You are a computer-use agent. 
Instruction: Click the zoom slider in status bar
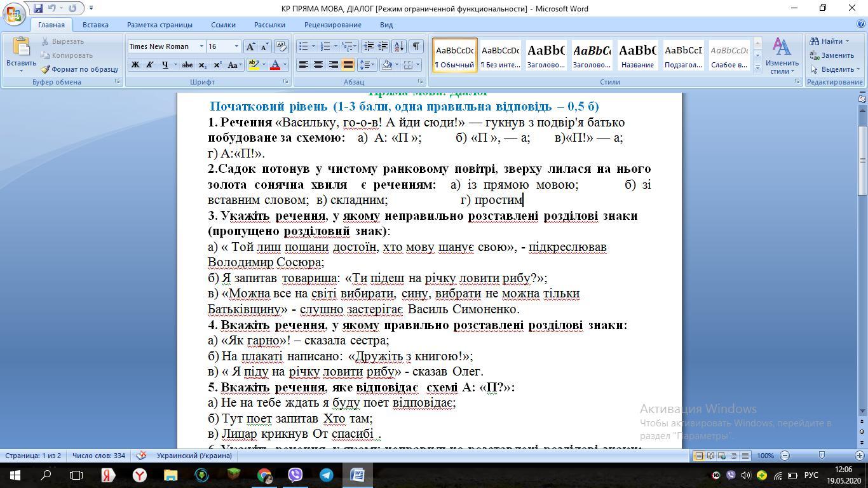coord(822,456)
